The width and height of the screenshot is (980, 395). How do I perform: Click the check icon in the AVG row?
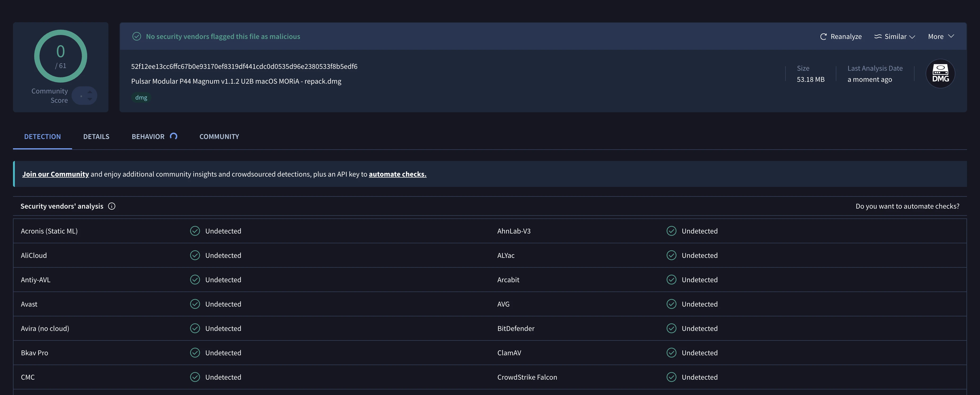[x=672, y=304]
